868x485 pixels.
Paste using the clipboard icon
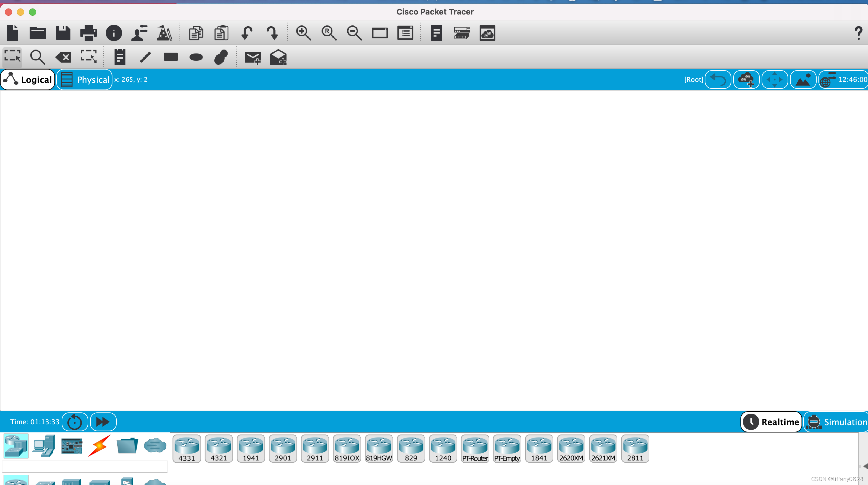pyautogui.click(x=221, y=33)
